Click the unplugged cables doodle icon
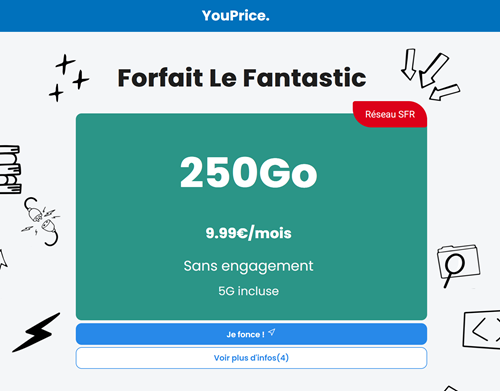500x391 pixels. pyautogui.click(x=41, y=221)
